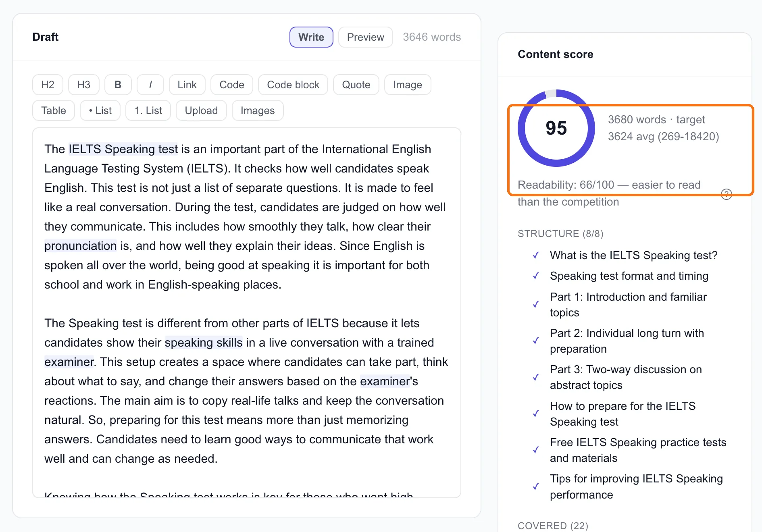Click highlighted word 'pronunciation' in draft
The width and height of the screenshot is (762, 532).
(81, 246)
